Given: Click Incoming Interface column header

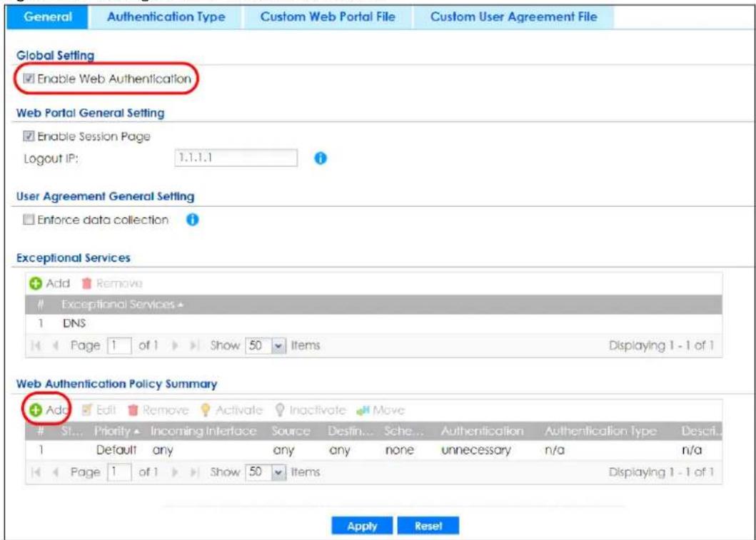Looking at the screenshot, I should [203, 431].
